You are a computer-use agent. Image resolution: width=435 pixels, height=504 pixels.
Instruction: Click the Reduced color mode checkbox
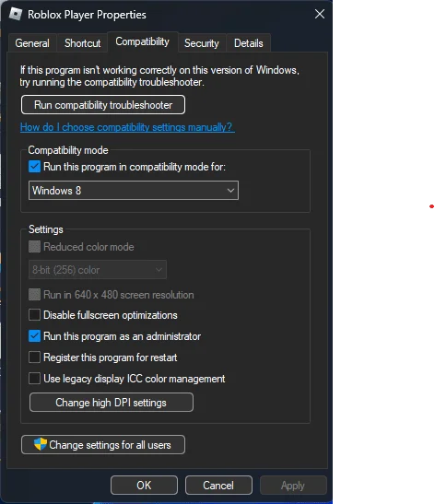pyautogui.click(x=34, y=247)
